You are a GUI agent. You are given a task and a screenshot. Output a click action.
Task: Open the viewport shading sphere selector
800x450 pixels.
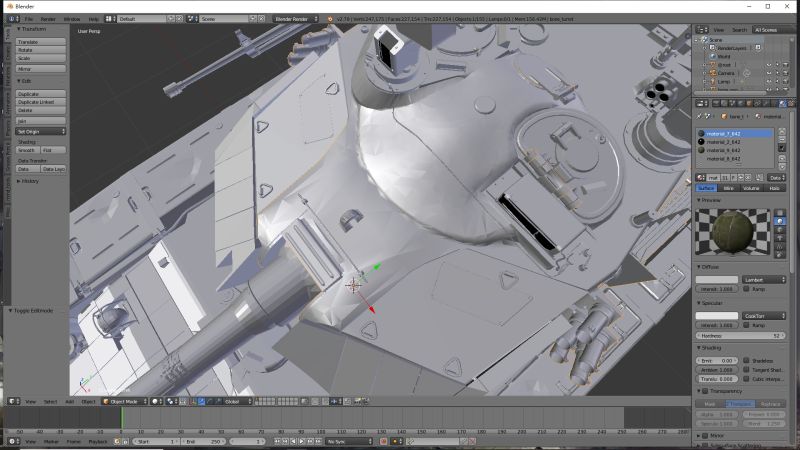click(x=157, y=402)
